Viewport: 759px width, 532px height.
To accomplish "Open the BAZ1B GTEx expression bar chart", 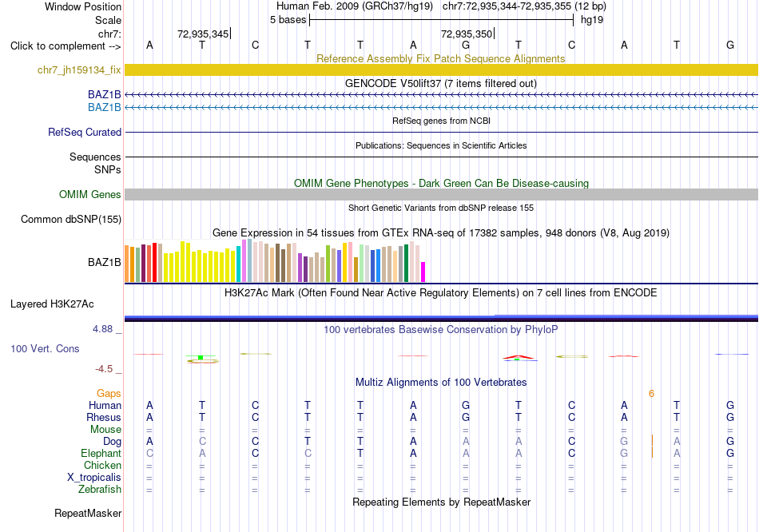I will click(x=275, y=261).
